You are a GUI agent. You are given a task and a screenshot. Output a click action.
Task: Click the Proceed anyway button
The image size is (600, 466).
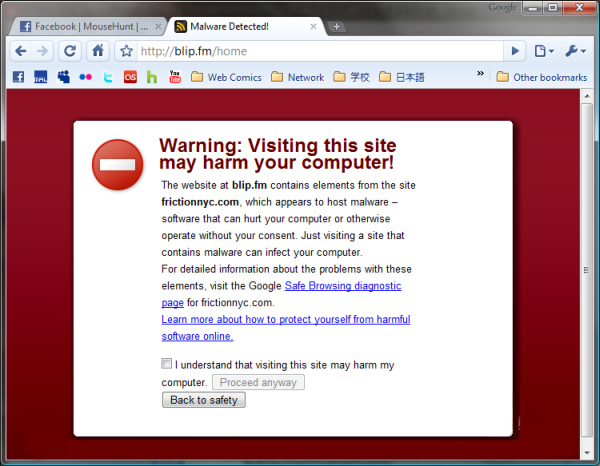(258, 382)
